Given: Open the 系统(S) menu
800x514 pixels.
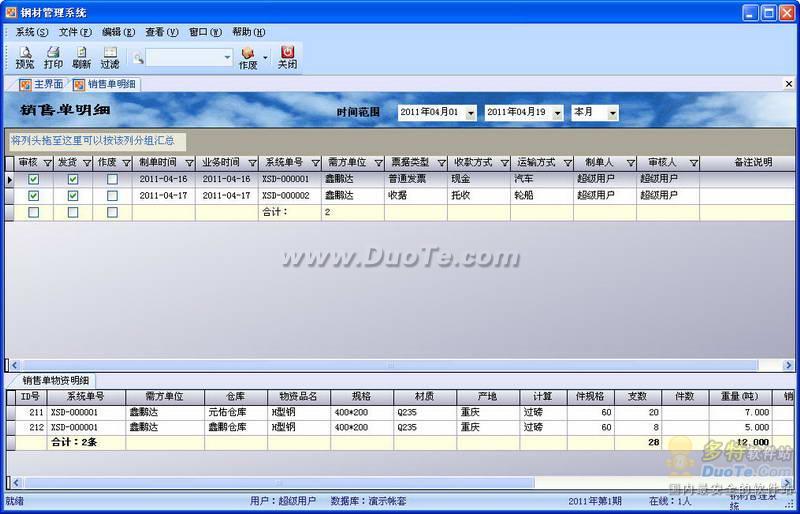Looking at the screenshot, I should (x=32, y=32).
